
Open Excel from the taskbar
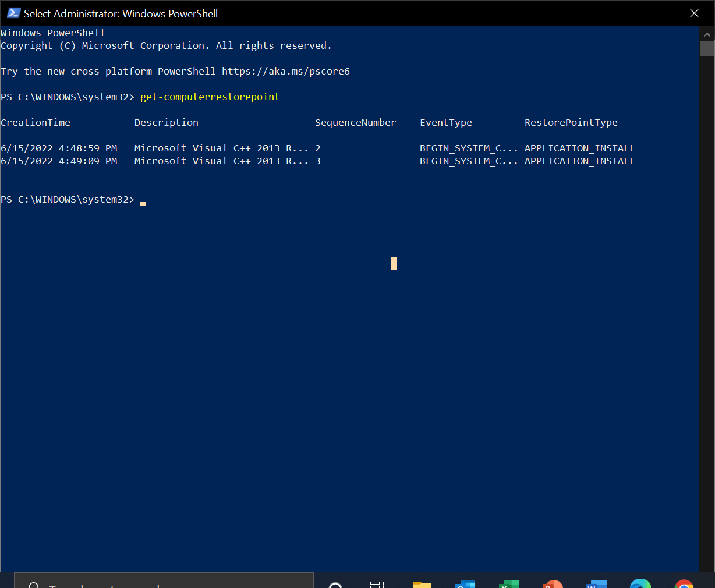coord(509,584)
